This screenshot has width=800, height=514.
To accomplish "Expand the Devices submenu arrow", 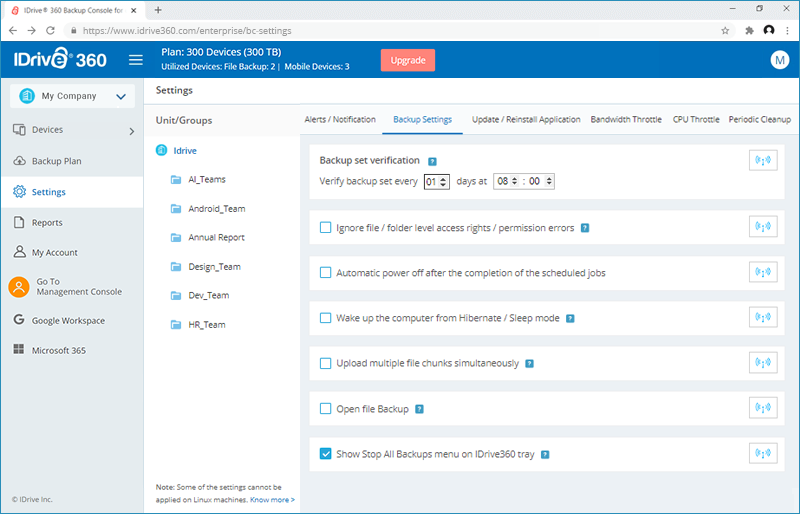I will [x=132, y=131].
